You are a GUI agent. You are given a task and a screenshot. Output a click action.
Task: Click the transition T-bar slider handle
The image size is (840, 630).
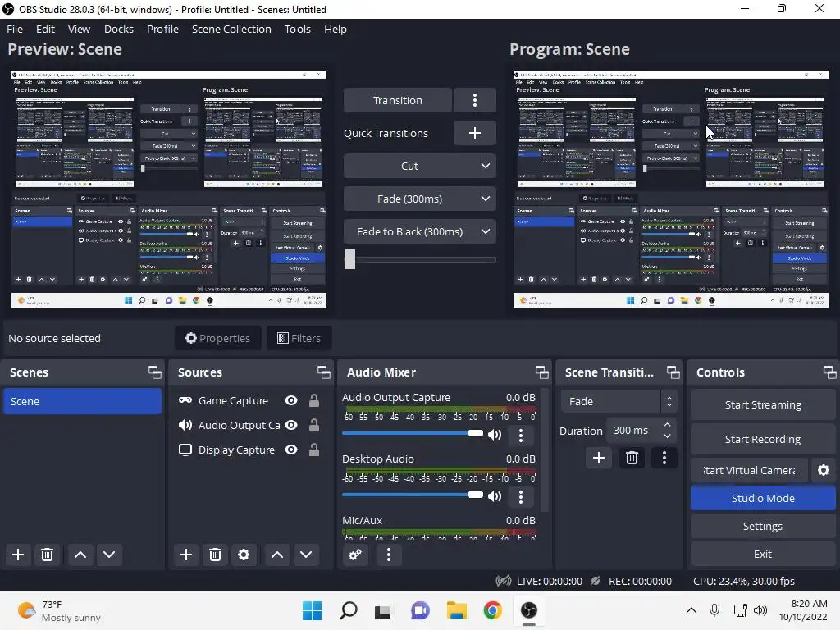[349, 259]
